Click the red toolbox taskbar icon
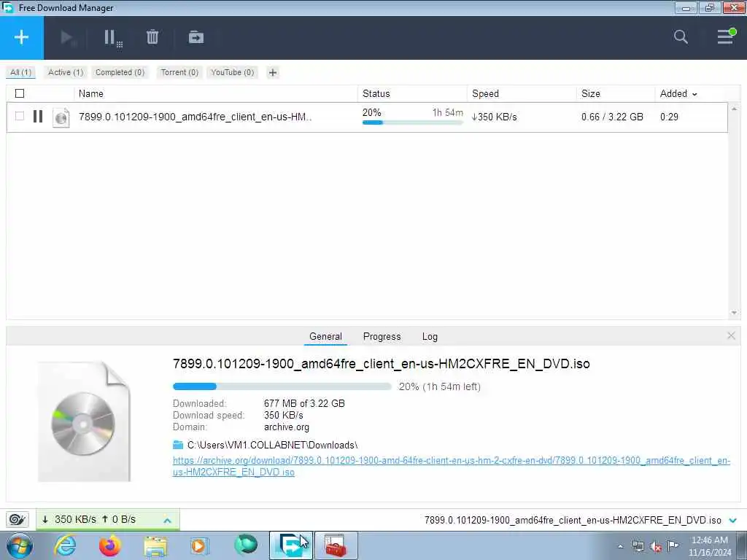 pos(336,545)
